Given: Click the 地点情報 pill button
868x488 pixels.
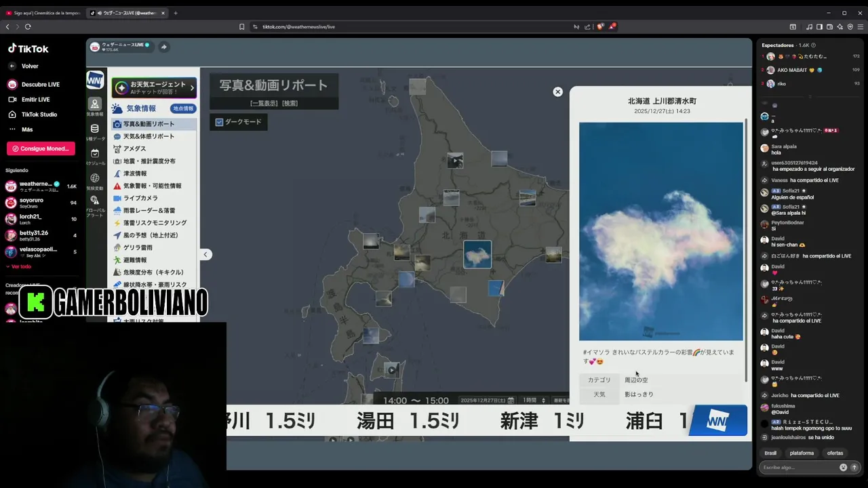Looking at the screenshot, I should point(183,108).
